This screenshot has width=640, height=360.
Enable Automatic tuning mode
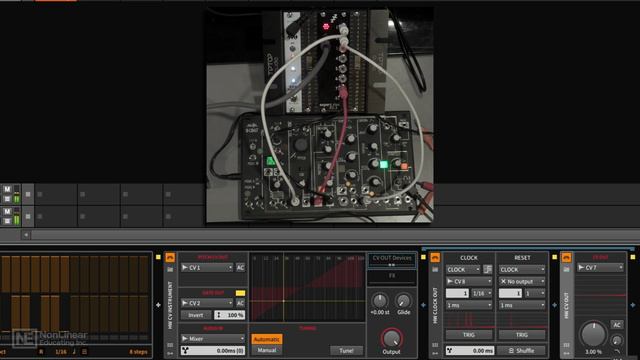pos(267,339)
